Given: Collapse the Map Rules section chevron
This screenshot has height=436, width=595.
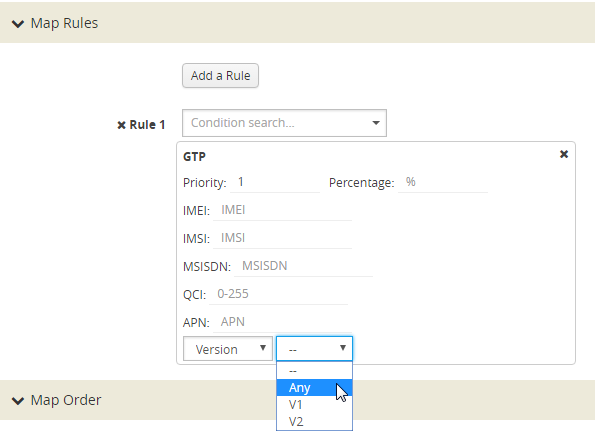Looking at the screenshot, I should pyautogui.click(x=18, y=24).
